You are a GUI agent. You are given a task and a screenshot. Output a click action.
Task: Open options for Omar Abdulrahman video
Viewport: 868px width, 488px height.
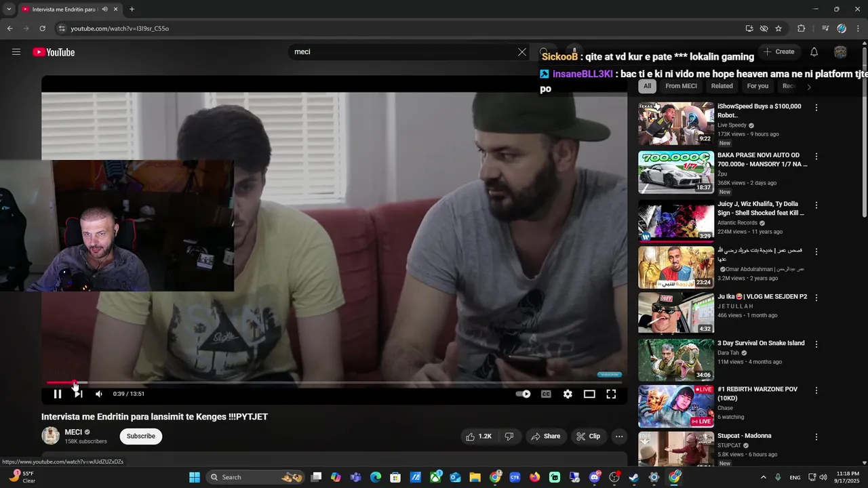(x=816, y=251)
